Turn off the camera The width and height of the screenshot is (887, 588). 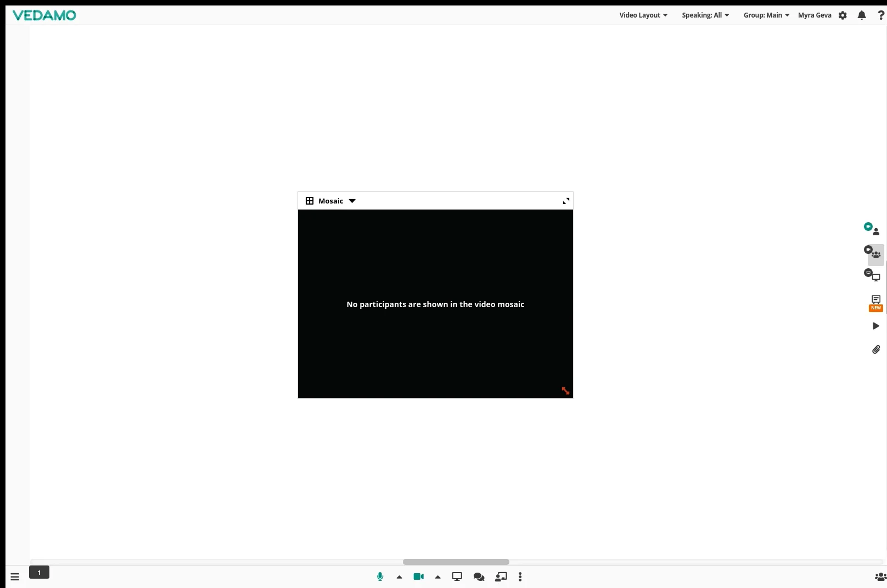coord(418,576)
